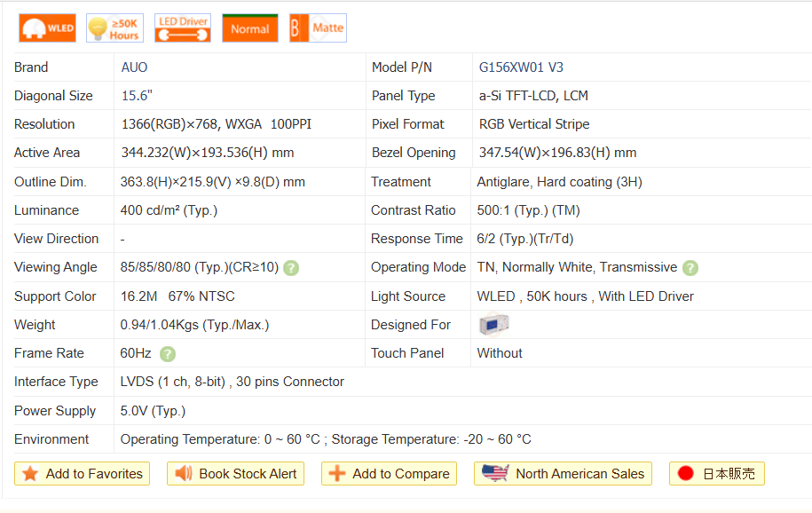Click the a-Si TFT-LCD, LCM panel type
Image resolution: width=812 pixels, height=513 pixels.
click(x=533, y=96)
